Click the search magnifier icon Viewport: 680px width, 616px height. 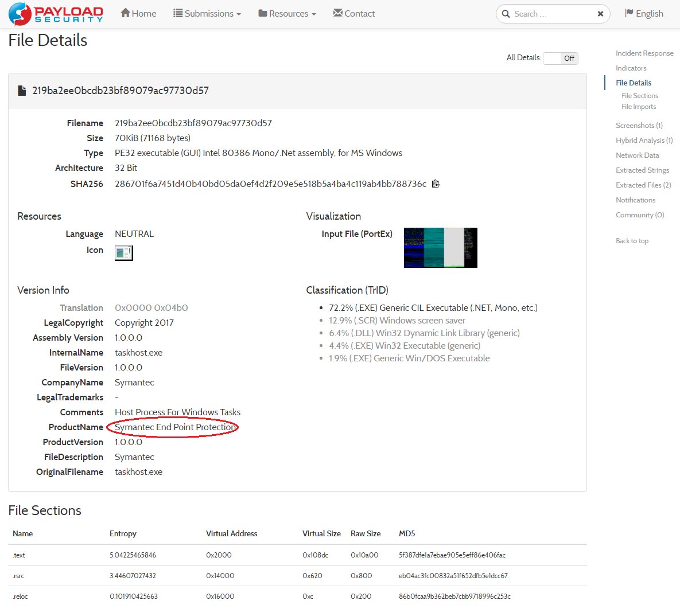click(506, 14)
